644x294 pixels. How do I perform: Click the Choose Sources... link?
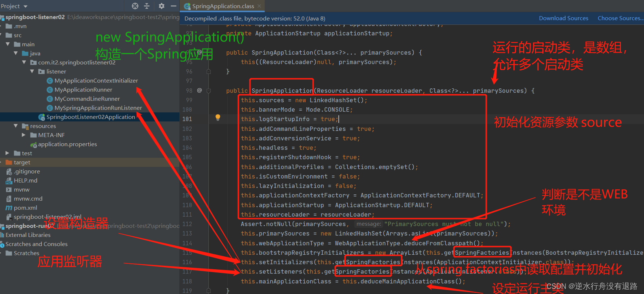(620, 18)
